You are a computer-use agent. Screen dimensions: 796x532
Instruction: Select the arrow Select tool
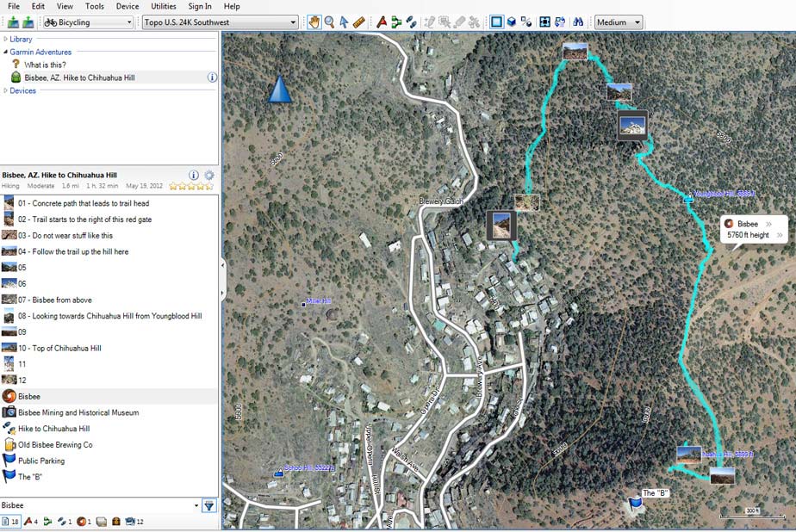[x=344, y=22]
